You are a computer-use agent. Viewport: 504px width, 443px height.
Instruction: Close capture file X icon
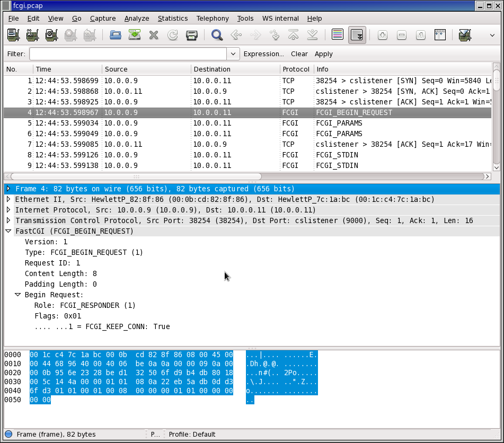click(154, 35)
